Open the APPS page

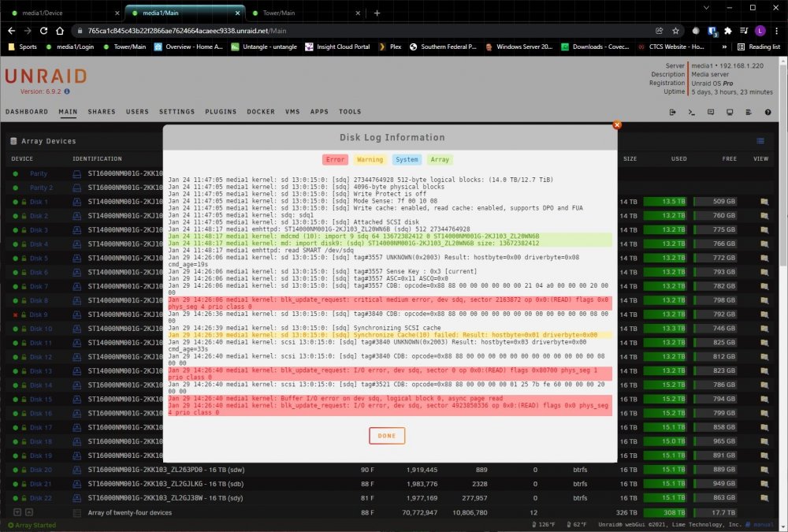point(319,112)
